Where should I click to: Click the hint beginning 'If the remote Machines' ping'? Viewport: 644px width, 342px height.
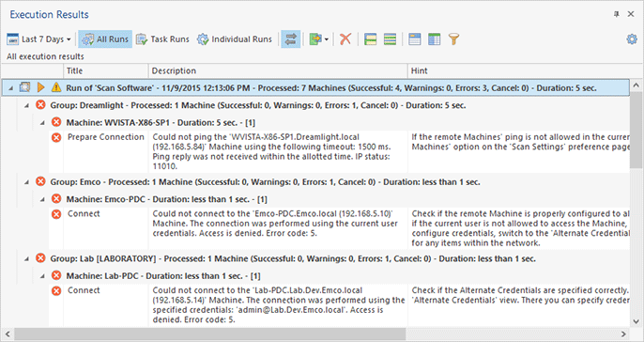520,142
